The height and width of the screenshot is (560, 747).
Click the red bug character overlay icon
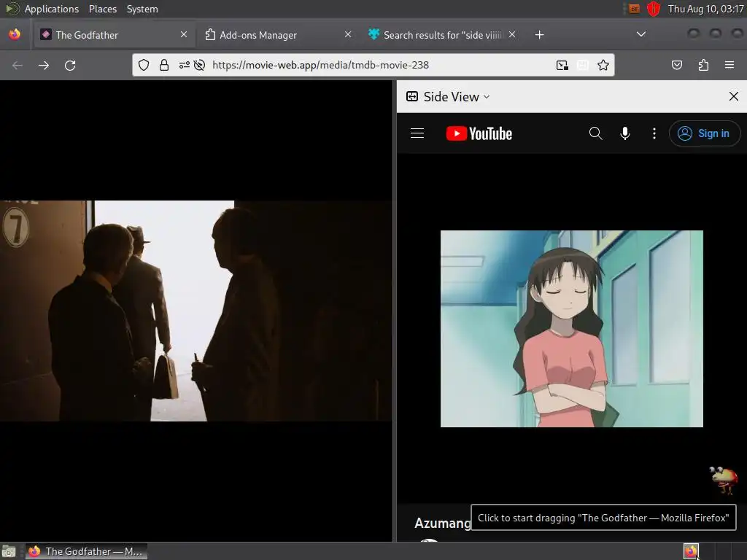pos(723,481)
